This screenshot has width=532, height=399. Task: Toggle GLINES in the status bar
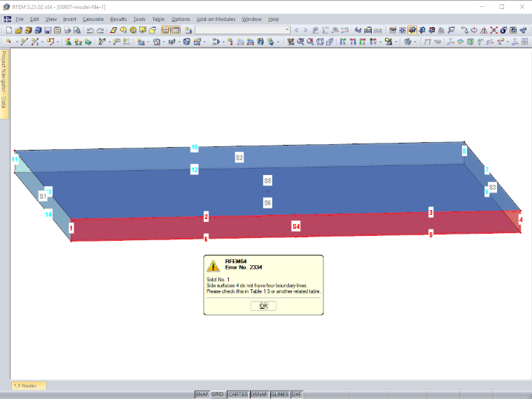pos(280,394)
